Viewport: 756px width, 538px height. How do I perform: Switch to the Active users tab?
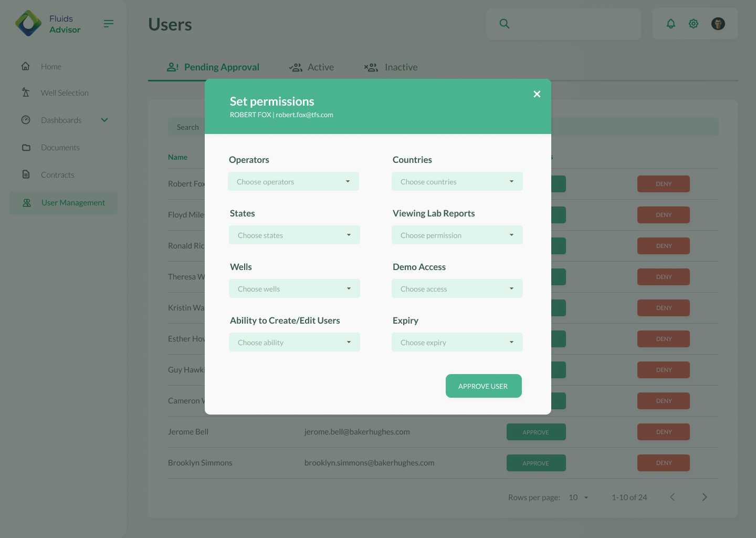pyautogui.click(x=312, y=67)
